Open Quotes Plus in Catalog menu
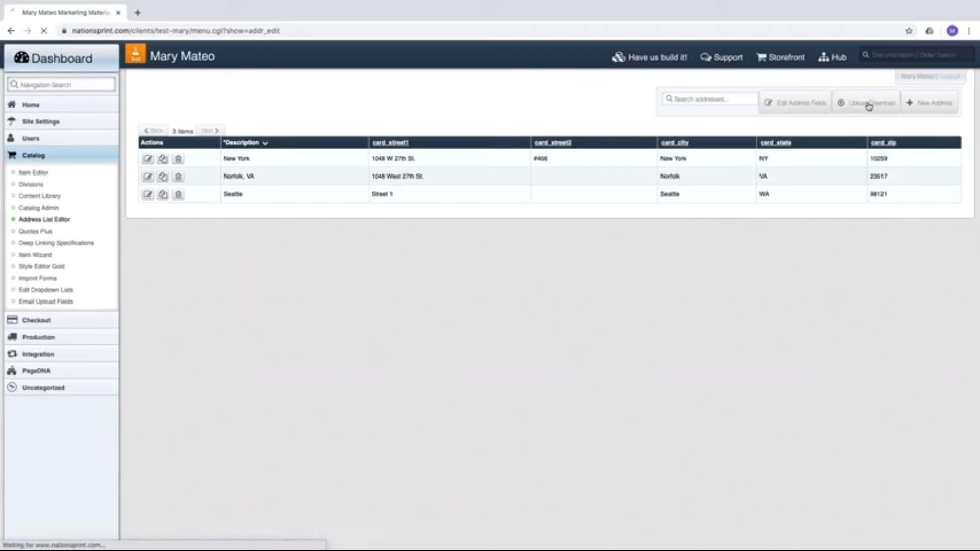This screenshot has width=980, height=551. pyautogui.click(x=35, y=231)
